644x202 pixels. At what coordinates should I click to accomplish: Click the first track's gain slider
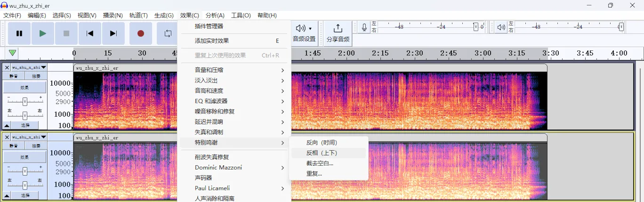point(25,101)
